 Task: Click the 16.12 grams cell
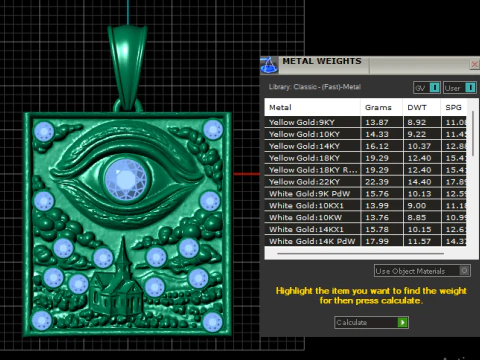coord(381,146)
